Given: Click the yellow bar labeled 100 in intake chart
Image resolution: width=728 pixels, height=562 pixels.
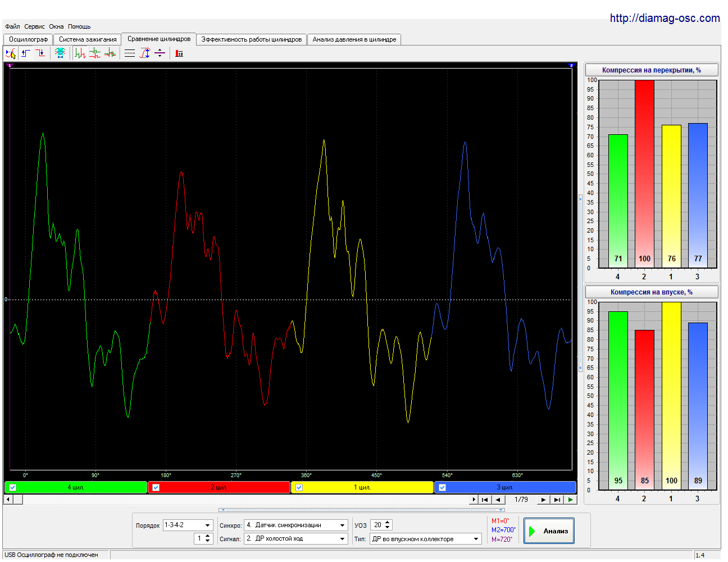Looking at the screenshot, I should click(671, 396).
